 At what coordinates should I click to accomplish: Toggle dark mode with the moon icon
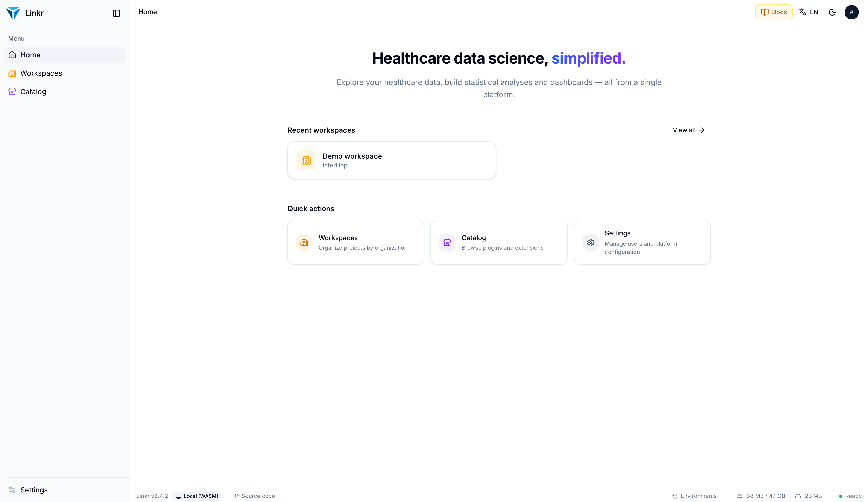pos(832,12)
